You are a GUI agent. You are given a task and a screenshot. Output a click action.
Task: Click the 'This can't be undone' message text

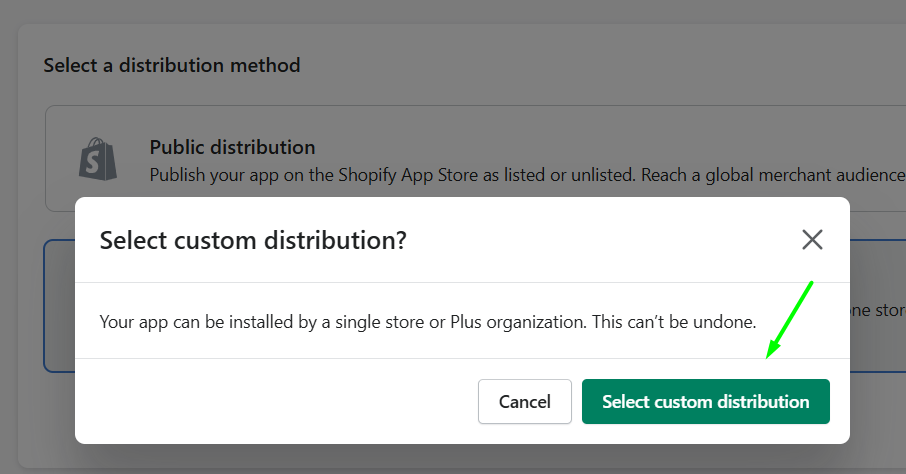pos(674,321)
